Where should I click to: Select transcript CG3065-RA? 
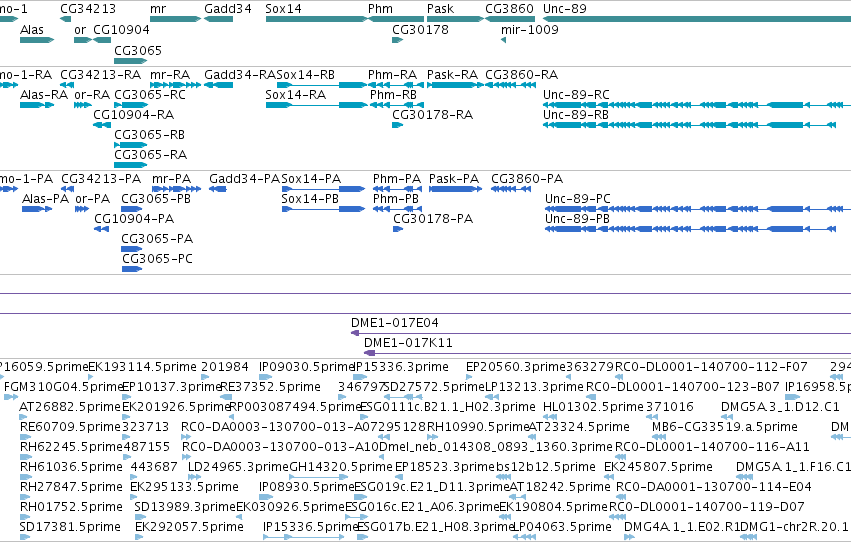(131, 165)
